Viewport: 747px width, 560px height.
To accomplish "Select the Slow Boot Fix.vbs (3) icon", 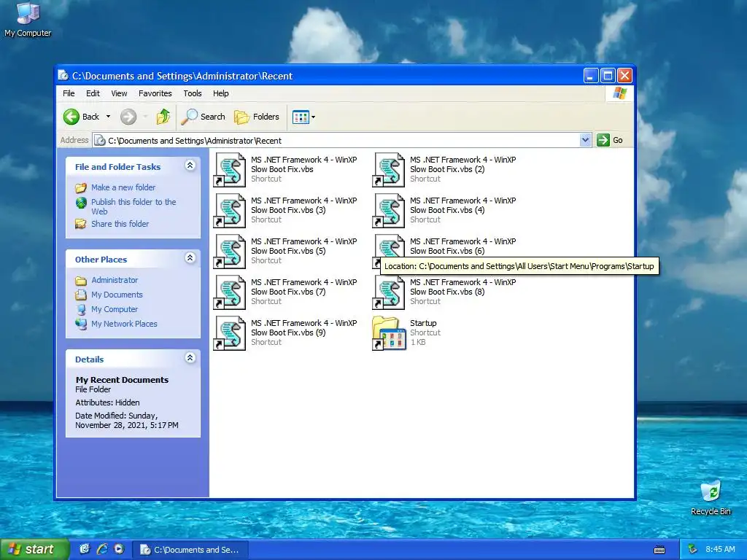I will pyautogui.click(x=230, y=211).
